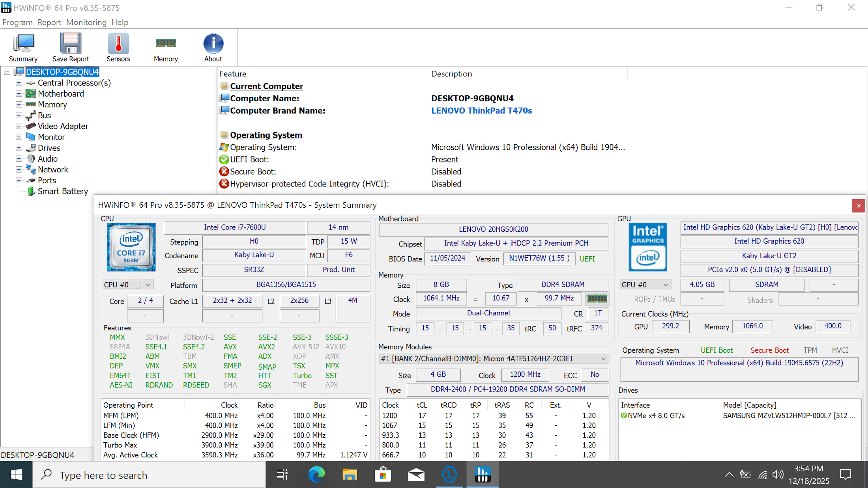The height and width of the screenshot is (488, 868).
Task: Open the Monitoring menu
Action: (86, 22)
